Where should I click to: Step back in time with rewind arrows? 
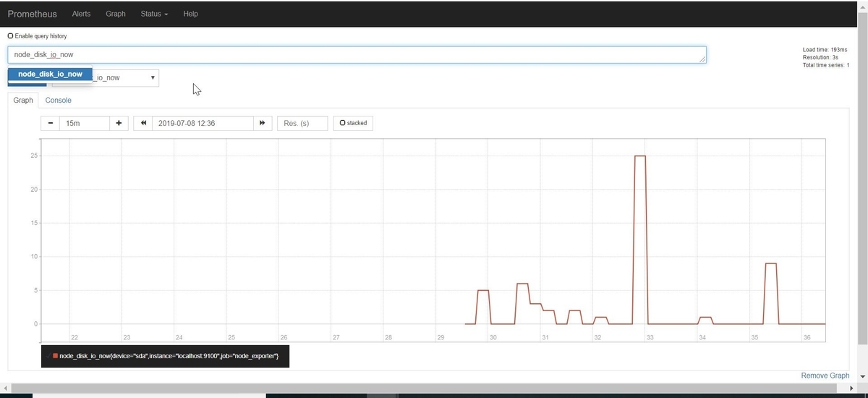[143, 124]
